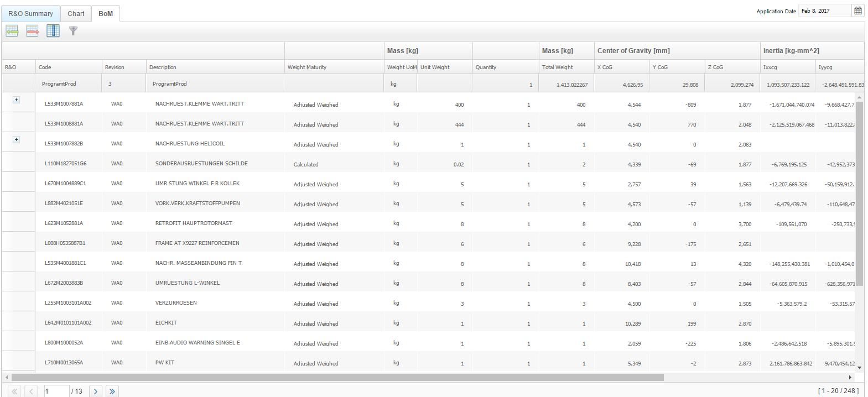
Task: Click the Weight Maturity column header
Action: pos(307,67)
